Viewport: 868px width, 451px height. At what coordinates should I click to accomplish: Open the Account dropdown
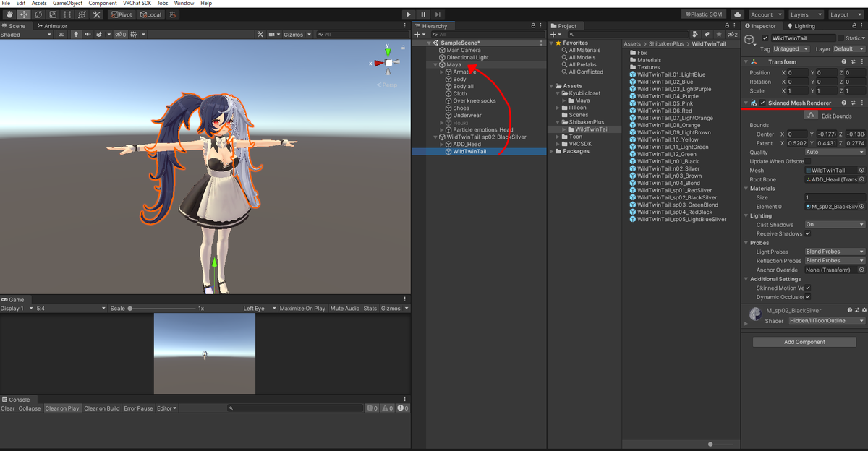[765, 14]
